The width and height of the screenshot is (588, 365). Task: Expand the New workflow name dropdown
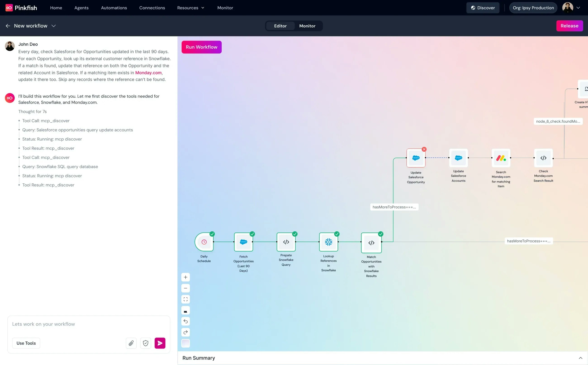[x=54, y=26]
